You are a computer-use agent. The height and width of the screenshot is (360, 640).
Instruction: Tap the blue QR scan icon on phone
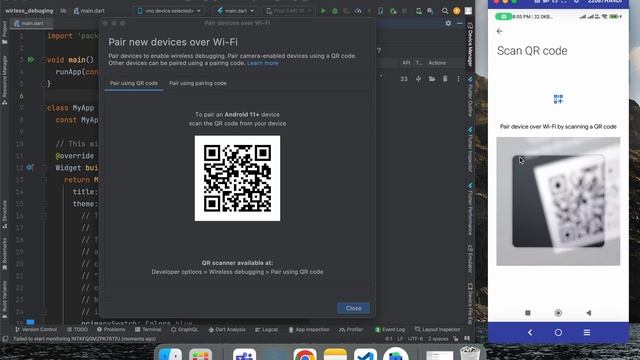pos(558,99)
